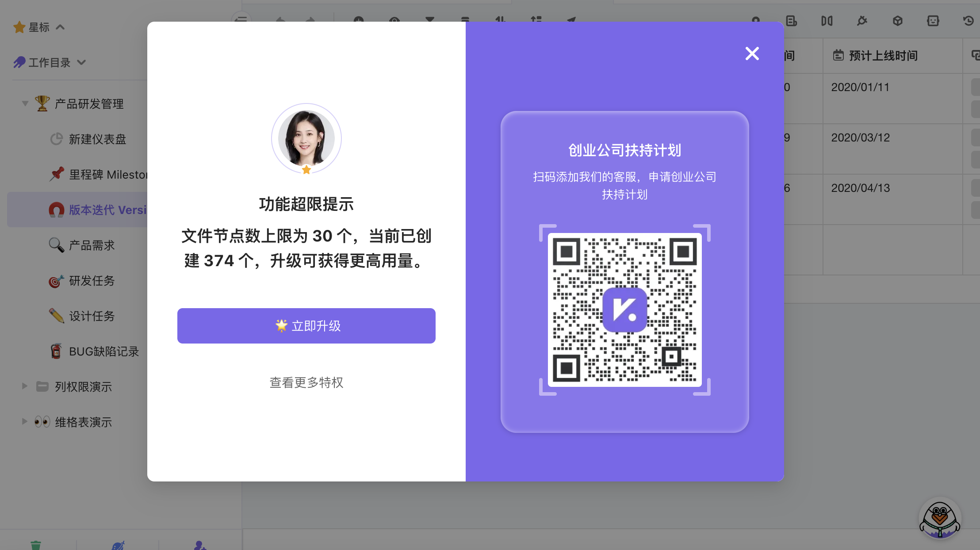The width and height of the screenshot is (980, 550).
Task: Click the 预计上线时间 column header
Action: [882, 56]
